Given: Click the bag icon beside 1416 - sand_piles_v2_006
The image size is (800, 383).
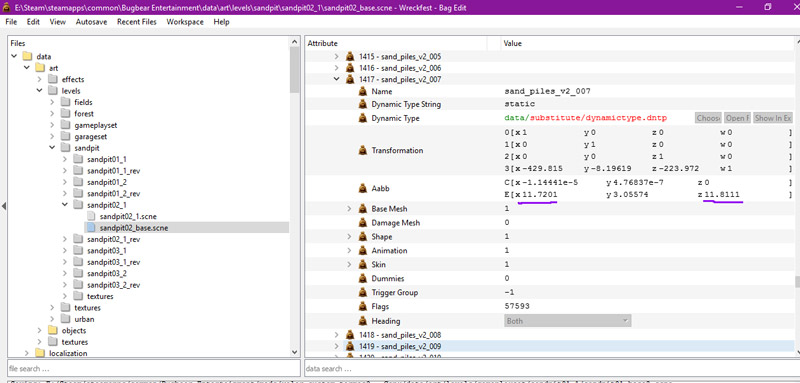Looking at the screenshot, I should [349, 68].
